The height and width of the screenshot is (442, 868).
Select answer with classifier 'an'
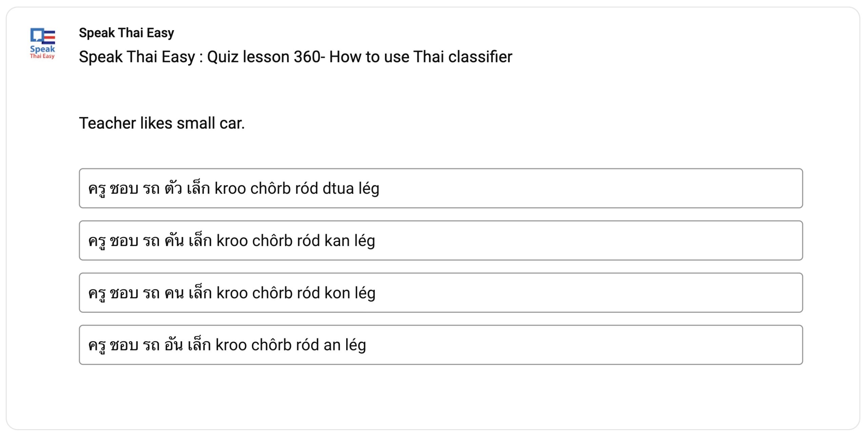(441, 345)
